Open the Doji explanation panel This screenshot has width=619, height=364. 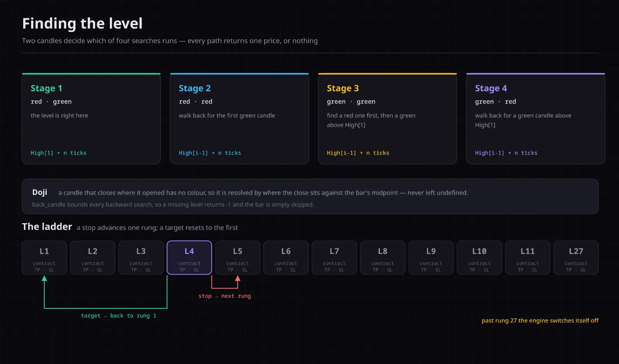click(310, 197)
